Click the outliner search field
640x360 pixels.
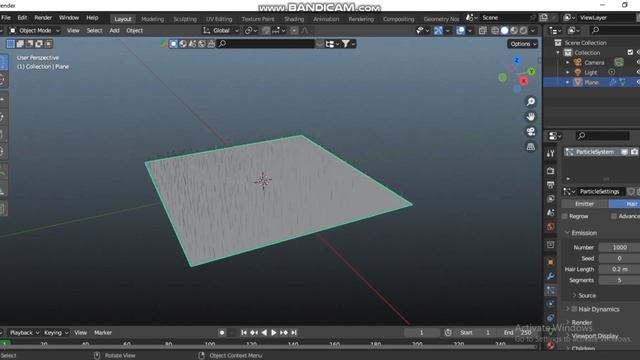615,30
